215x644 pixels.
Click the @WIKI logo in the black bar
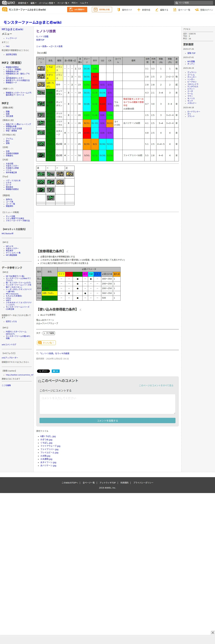click(9, 3)
